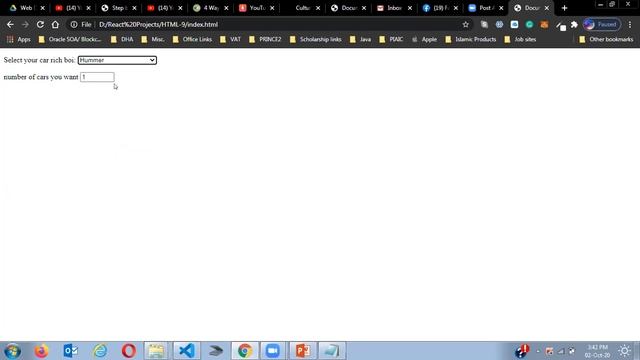Open the PRINCE2 bookmark folder
Screen dimensions: 640x360
click(x=265, y=40)
